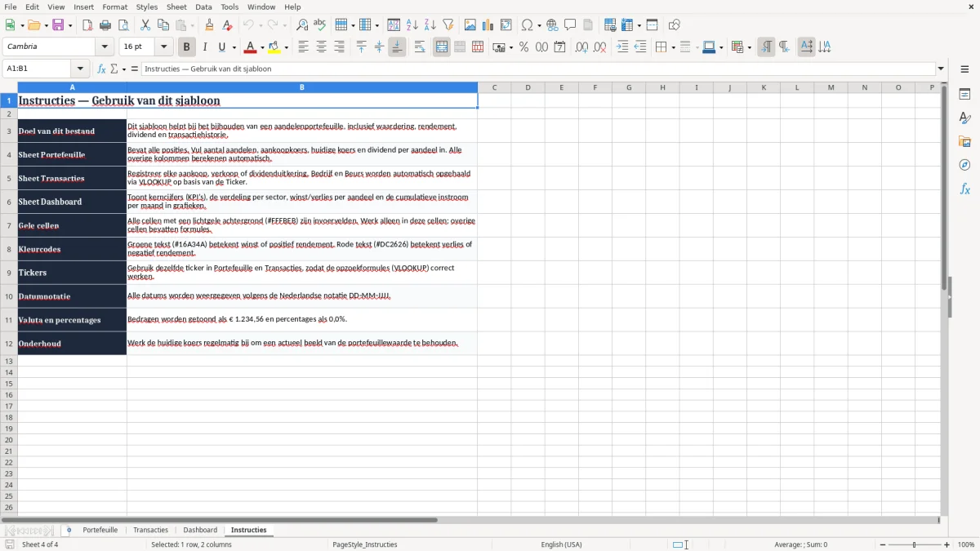Sort ascending A to Z

[x=412, y=25]
